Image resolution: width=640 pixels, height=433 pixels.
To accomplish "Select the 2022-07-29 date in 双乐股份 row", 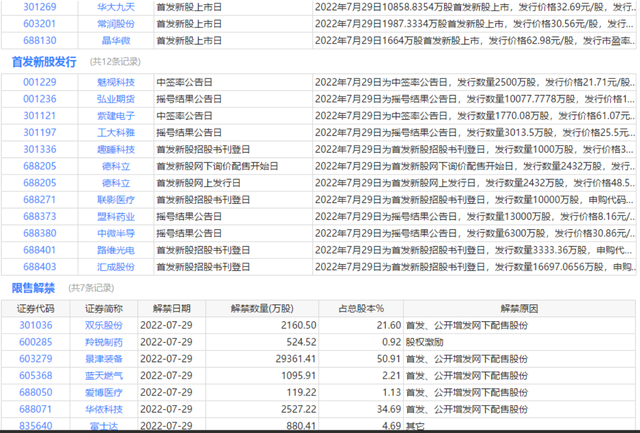I will (166, 325).
